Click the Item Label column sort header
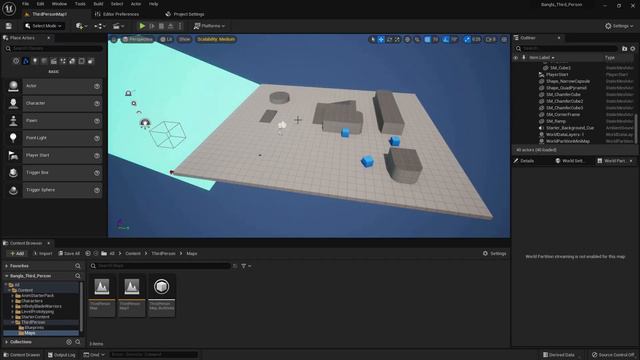 [x=542, y=58]
